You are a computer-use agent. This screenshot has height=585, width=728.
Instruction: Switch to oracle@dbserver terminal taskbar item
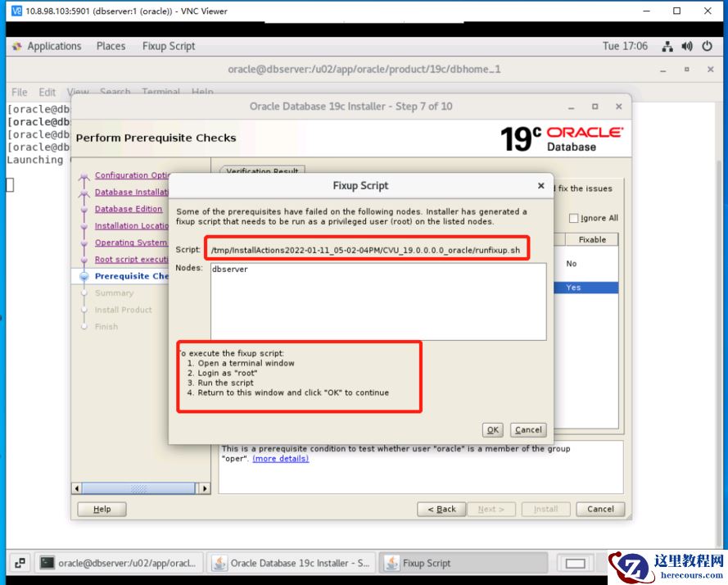[120, 563]
